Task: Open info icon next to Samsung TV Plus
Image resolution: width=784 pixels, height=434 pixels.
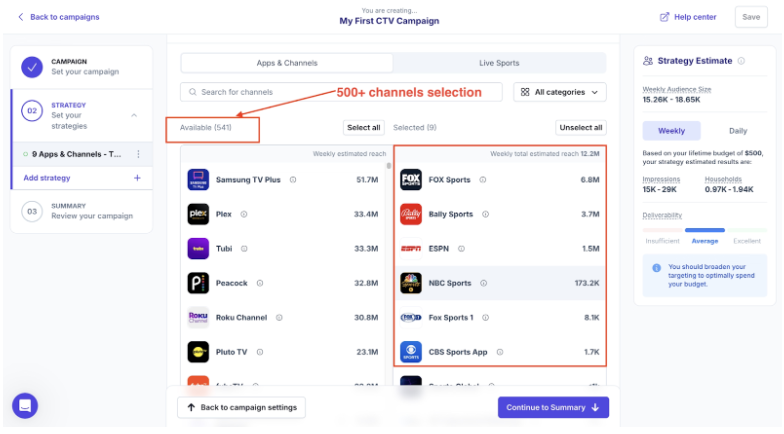Action: click(x=293, y=180)
